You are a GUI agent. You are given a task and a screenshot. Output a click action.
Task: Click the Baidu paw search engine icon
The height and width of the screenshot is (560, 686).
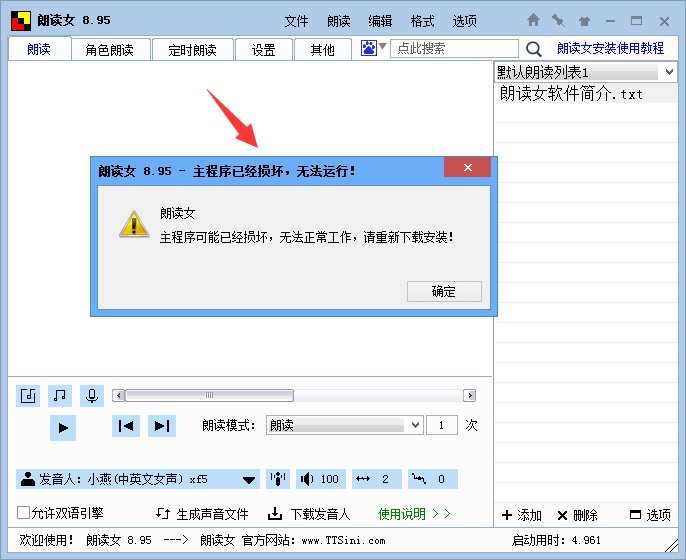(x=368, y=48)
